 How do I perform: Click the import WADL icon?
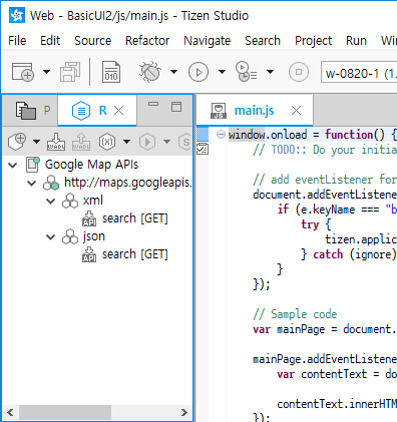pos(56,142)
